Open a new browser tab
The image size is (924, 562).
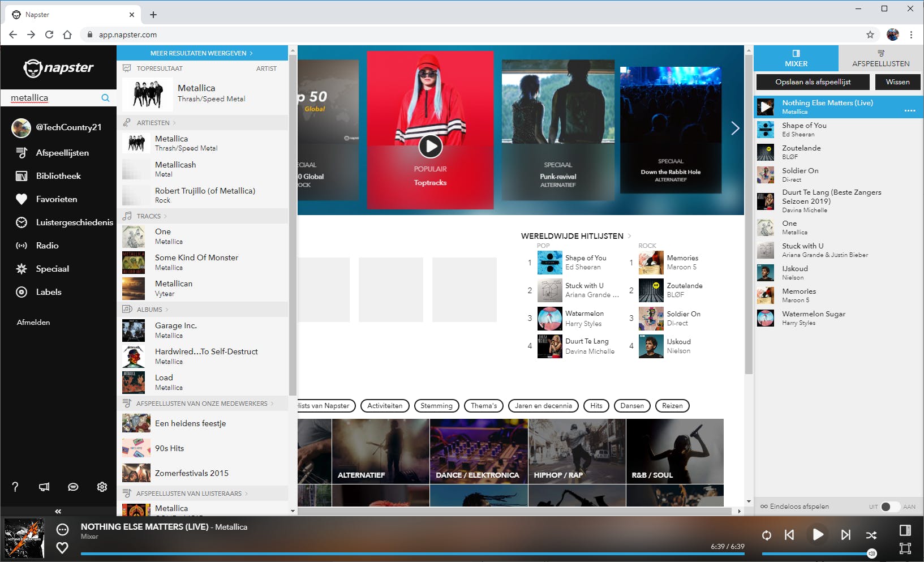tap(153, 15)
